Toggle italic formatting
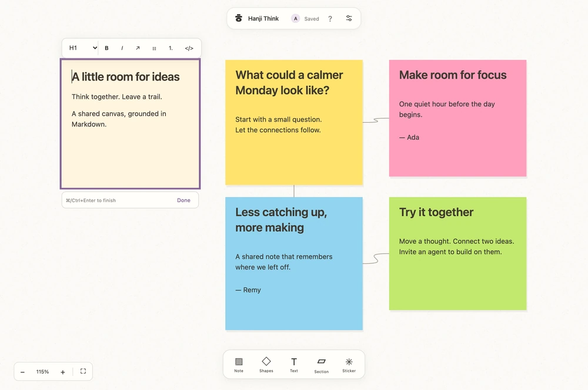 122,48
